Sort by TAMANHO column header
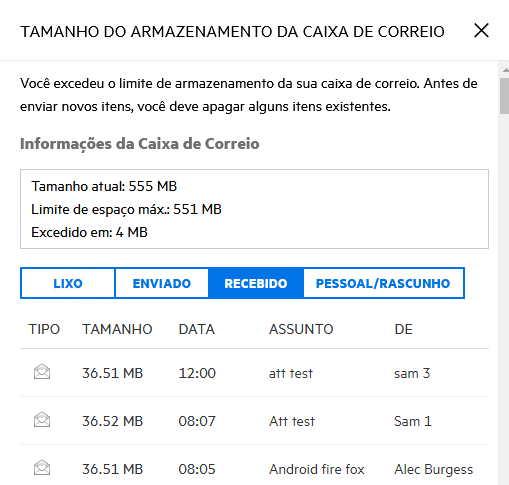 (117, 329)
